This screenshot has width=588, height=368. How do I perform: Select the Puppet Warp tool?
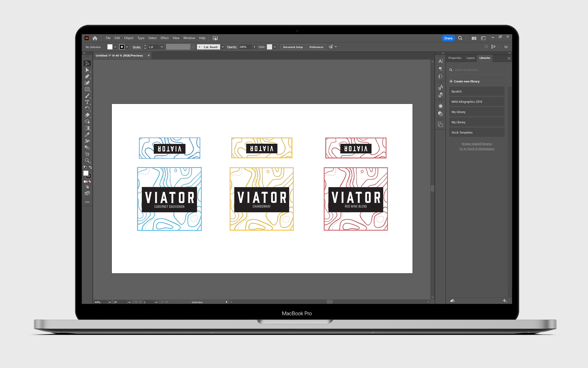point(87,141)
